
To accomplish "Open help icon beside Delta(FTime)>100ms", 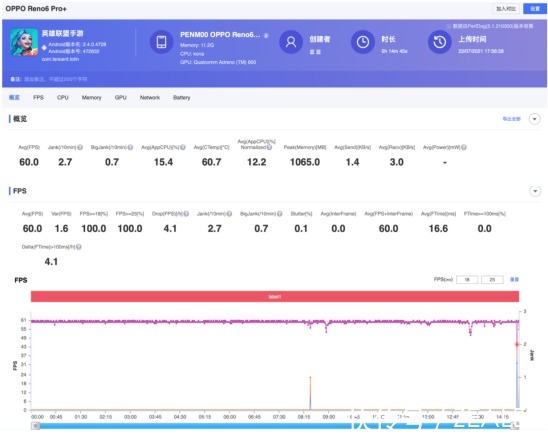I will pyautogui.click(x=79, y=247).
